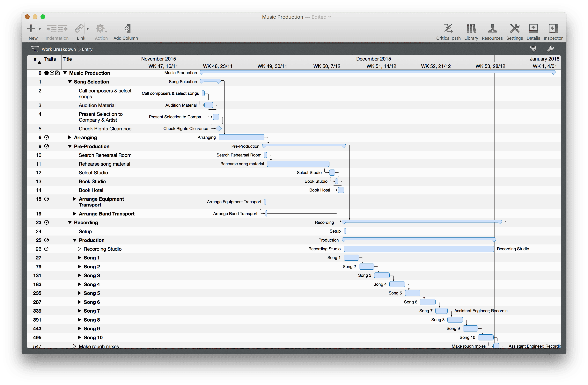588x385 pixels.
Task: Expand the Song 5 group
Action: click(79, 293)
